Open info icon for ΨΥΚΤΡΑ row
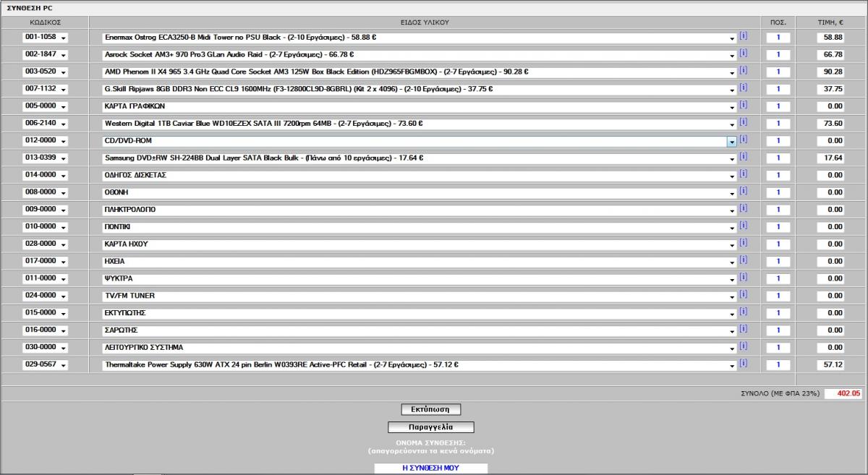Viewport: 868px width, 475px height. tap(744, 277)
